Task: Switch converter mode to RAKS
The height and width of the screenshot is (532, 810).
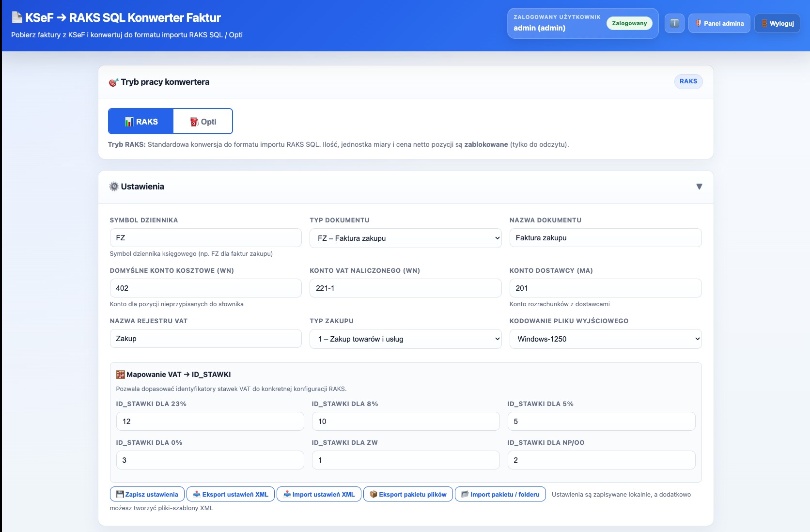Action: pyautogui.click(x=141, y=121)
